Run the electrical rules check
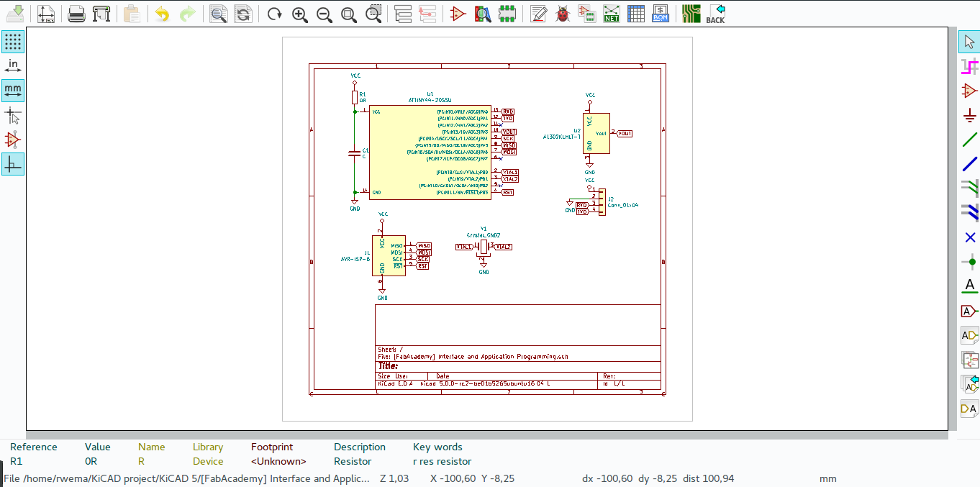Screen dimensions: 980x487 point(562,13)
